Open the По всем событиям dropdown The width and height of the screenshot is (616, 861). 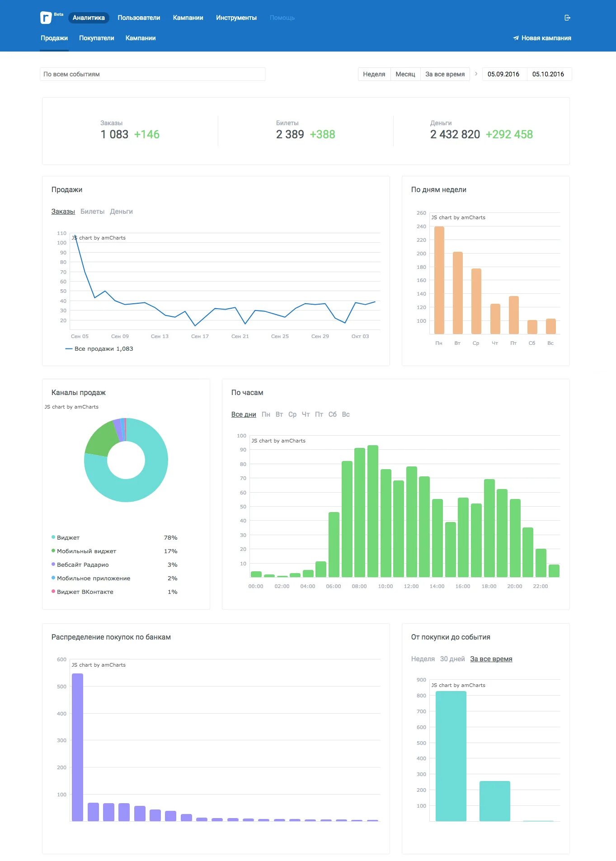[x=153, y=74]
